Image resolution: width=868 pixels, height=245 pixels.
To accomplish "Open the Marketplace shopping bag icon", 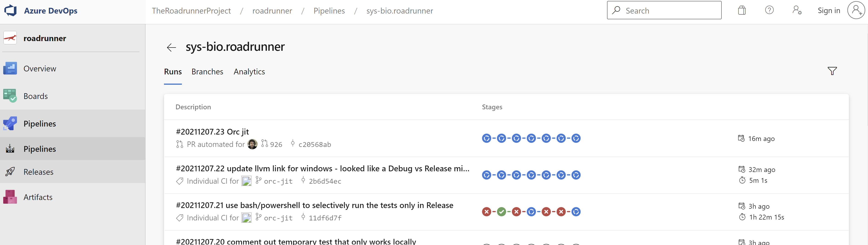I will pyautogui.click(x=742, y=10).
